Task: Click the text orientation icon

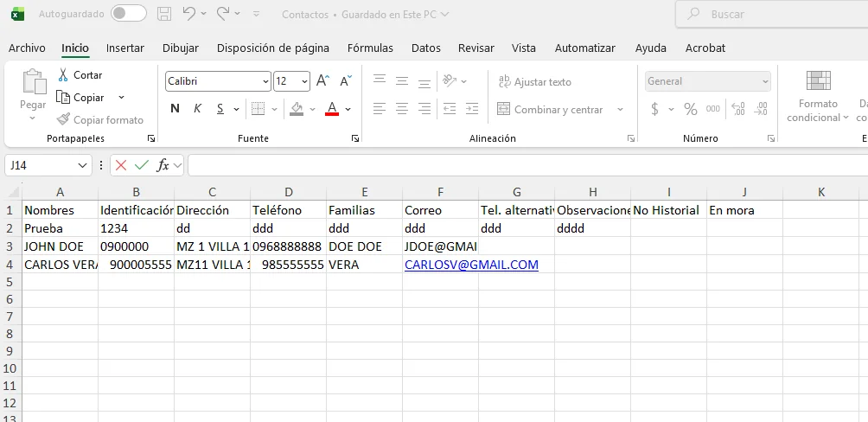Action: pos(450,81)
